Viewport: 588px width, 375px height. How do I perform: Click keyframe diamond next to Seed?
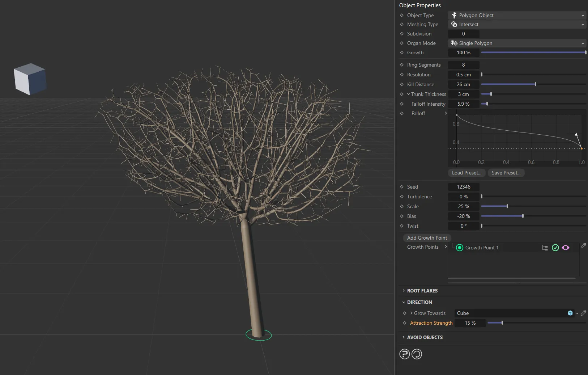(402, 187)
